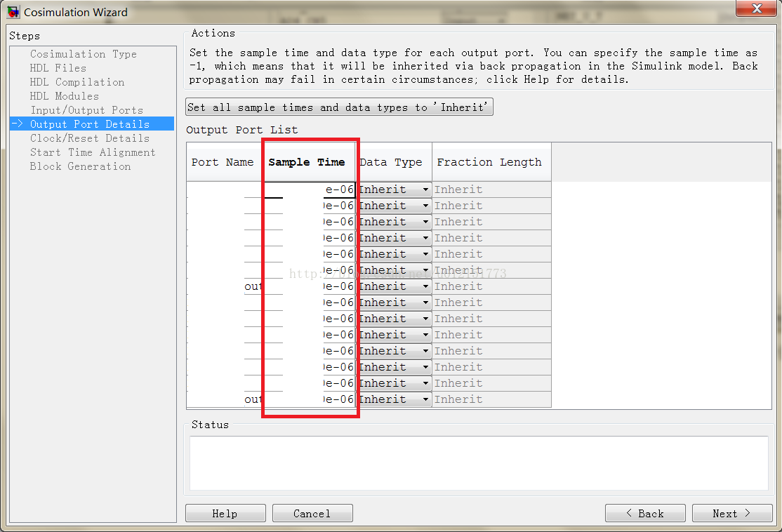Click the Fraction Length cell in the first row
This screenshot has height=532, width=782.
pyautogui.click(x=492, y=189)
